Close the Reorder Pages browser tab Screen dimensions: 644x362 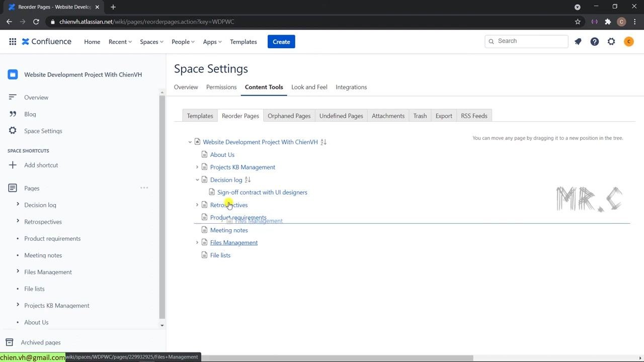98,7
